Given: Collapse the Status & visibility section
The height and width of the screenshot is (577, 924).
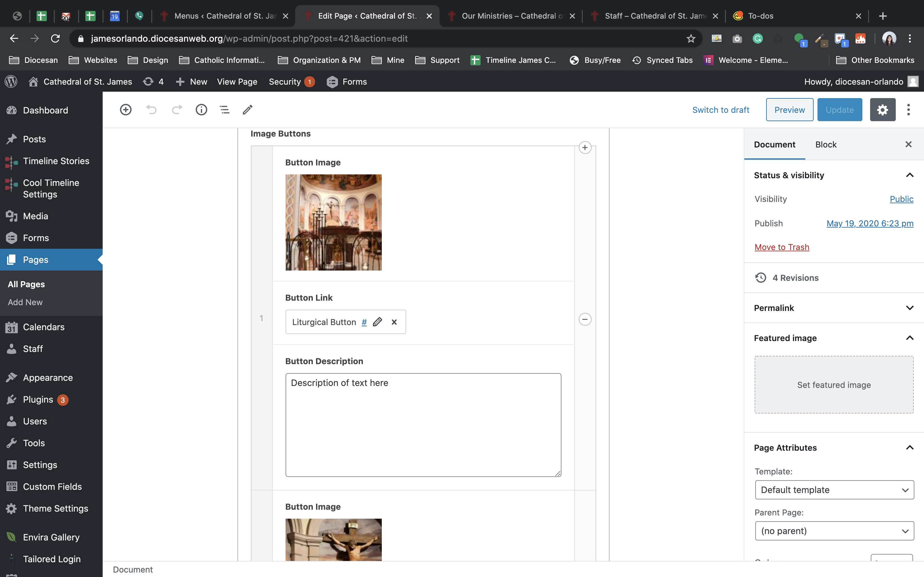Looking at the screenshot, I should pos(910,175).
